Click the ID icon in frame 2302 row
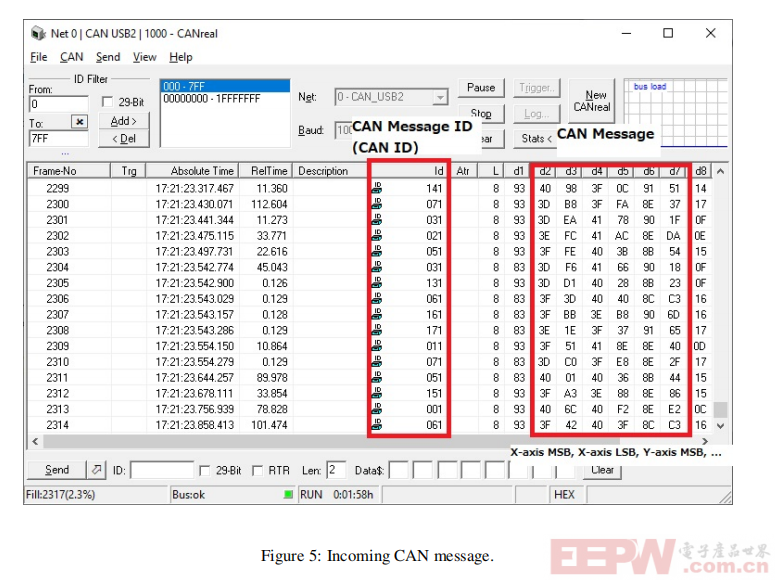Image resolution: width=776 pixels, height=581 pixels. click(377, 235)
